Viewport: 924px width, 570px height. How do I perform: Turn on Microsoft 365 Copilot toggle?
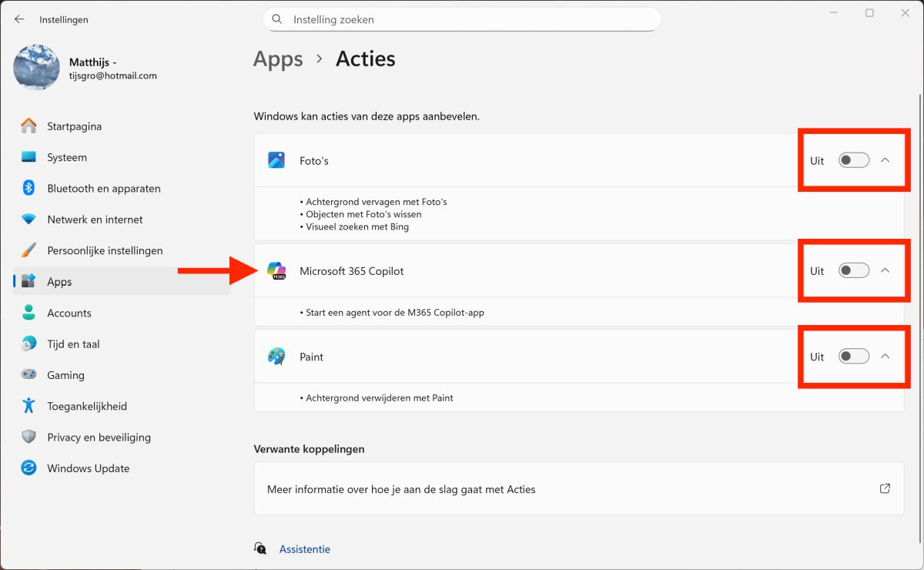pos(853,270)
